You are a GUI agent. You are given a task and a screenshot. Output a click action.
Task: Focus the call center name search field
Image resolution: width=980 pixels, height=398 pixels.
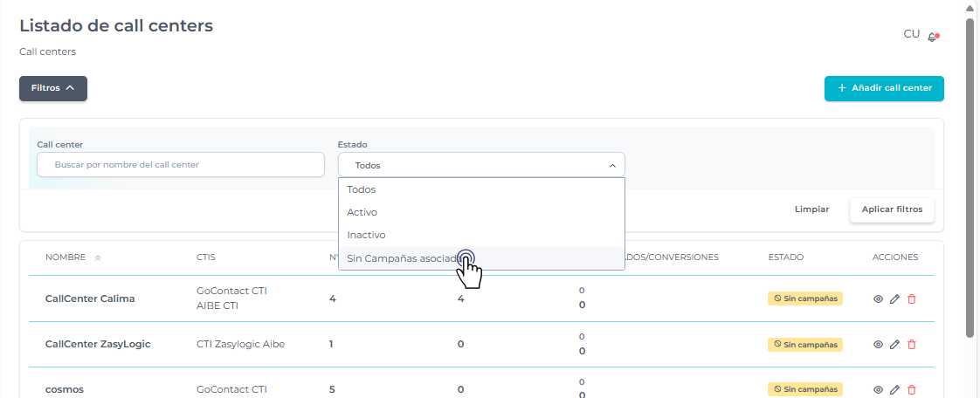click(x=181, y=165)
